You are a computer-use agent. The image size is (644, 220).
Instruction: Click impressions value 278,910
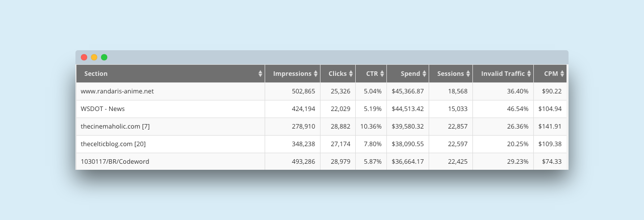[x=303, y=127]
